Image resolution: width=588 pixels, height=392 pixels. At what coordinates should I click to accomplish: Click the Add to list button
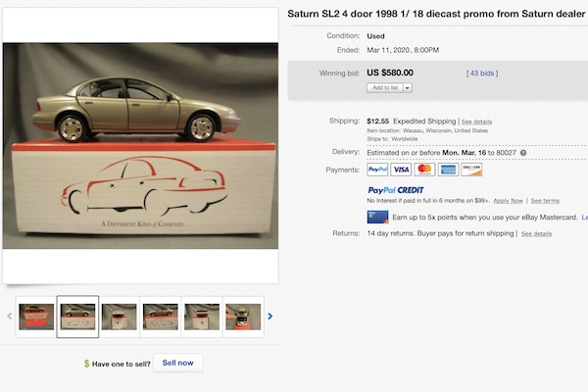click(x=384, y=88)
